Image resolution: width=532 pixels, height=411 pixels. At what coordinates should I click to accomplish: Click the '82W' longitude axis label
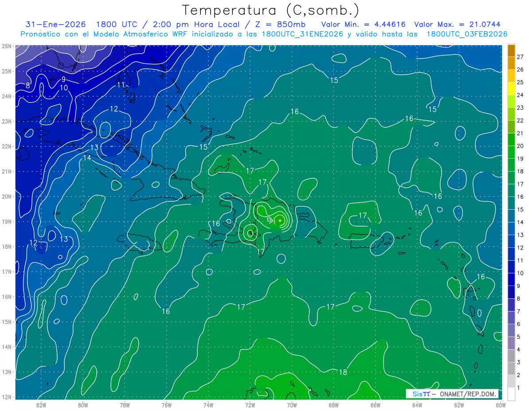click(41, 404)
